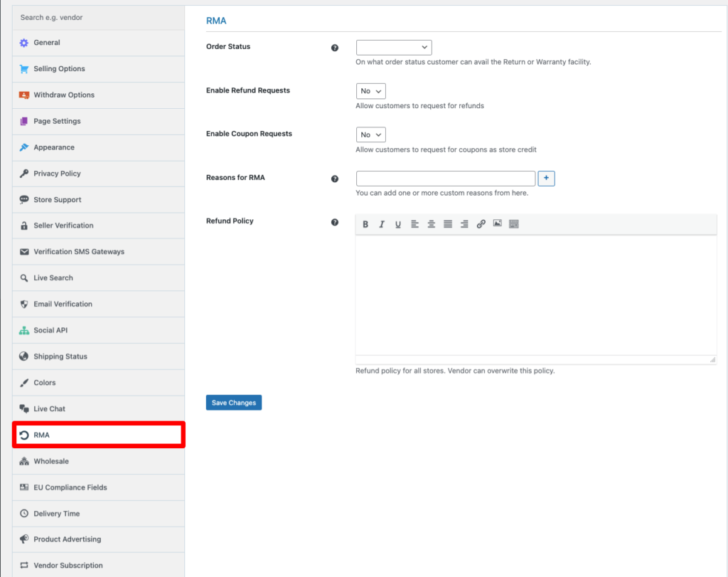Open Verification SMS Gateways settings
This screenshot has width=728, height=577.
[x=98, y=252]
